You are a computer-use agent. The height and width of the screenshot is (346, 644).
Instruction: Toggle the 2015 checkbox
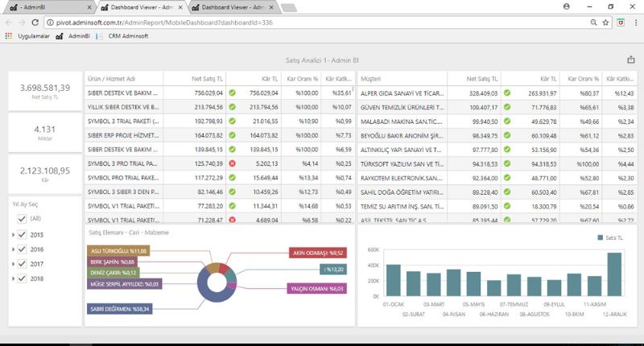tap(23, 235)
